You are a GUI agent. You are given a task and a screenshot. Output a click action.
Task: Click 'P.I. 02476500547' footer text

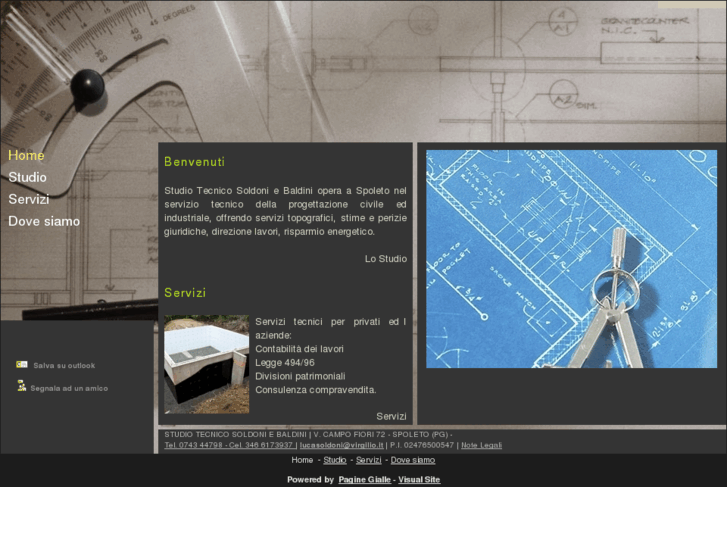[422, 445]
